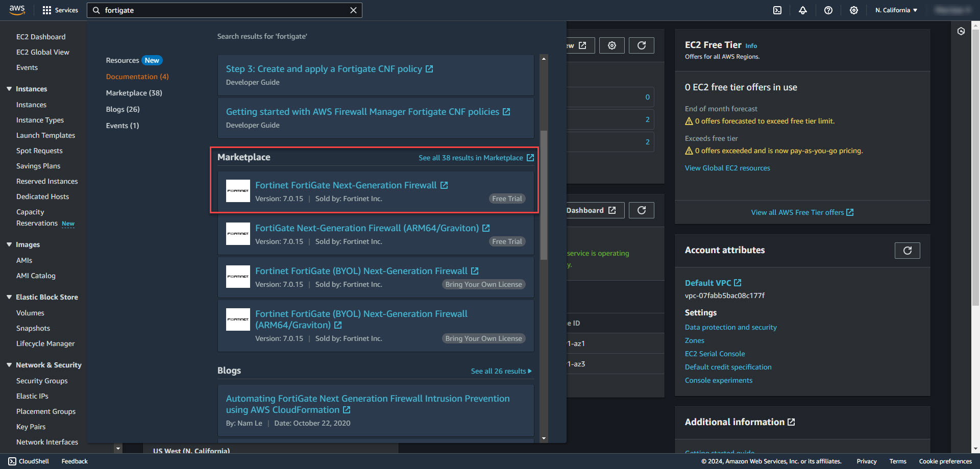Viewport: 980px width, 469px height.
Task: Filter results by Documentation (4)
Action: [x=137, y=77]
